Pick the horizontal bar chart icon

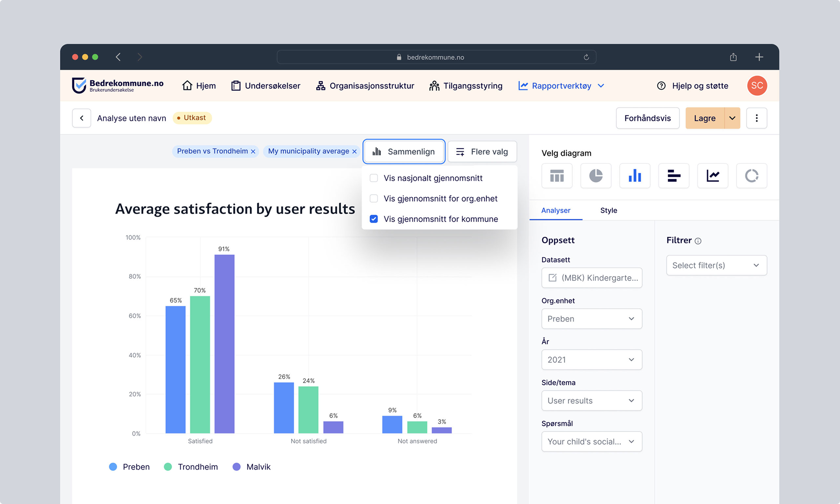pos(674,176)
